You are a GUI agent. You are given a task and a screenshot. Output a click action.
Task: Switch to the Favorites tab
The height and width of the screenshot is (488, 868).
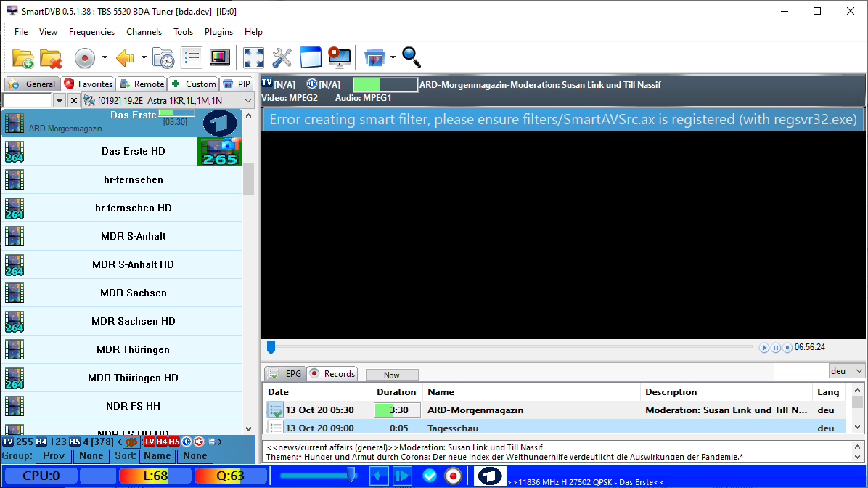[x=89, y=84]
